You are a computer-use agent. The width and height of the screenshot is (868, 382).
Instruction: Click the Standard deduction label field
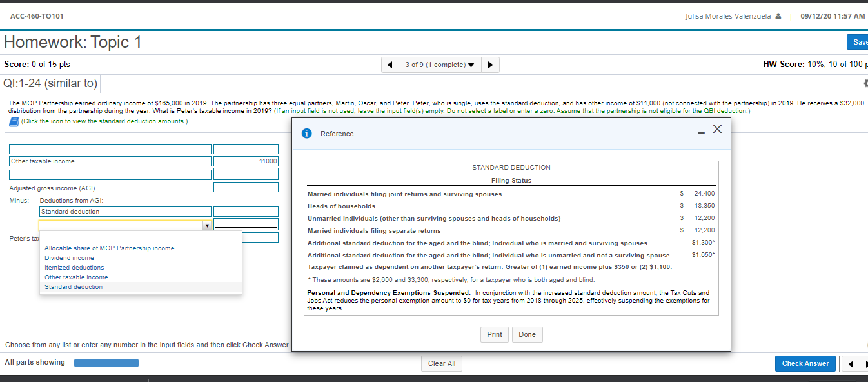pyautogui.click(x=125, y=212)
